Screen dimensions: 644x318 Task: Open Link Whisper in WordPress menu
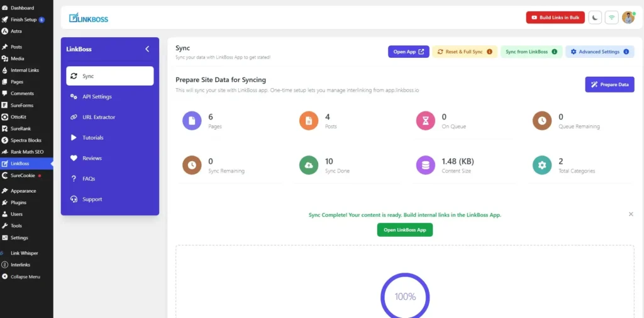coord(26,253)
